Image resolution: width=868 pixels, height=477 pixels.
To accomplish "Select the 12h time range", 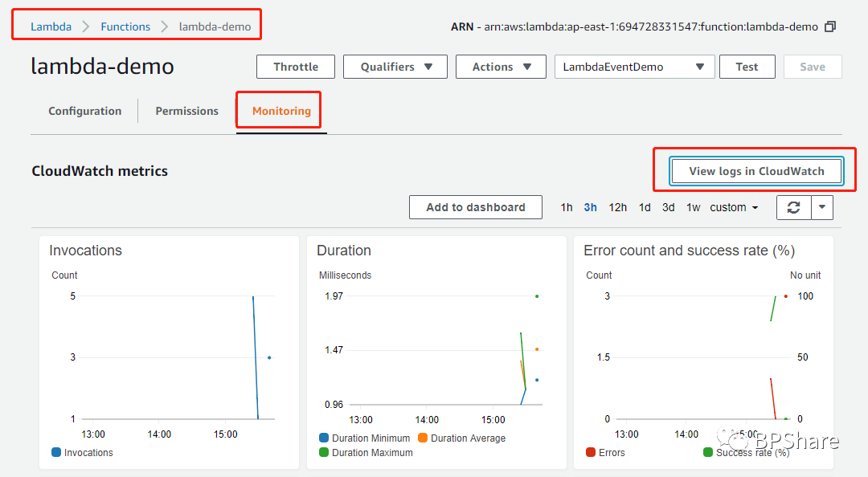I will click(618, 207).
